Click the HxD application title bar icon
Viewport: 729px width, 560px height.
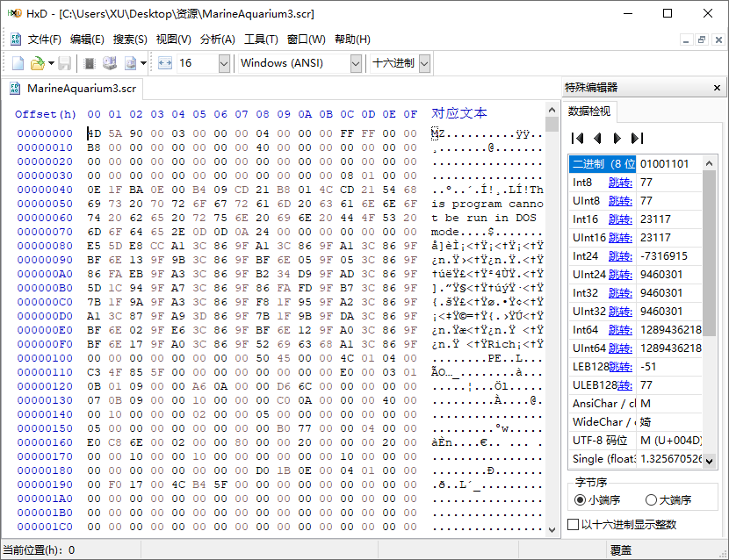14,13
